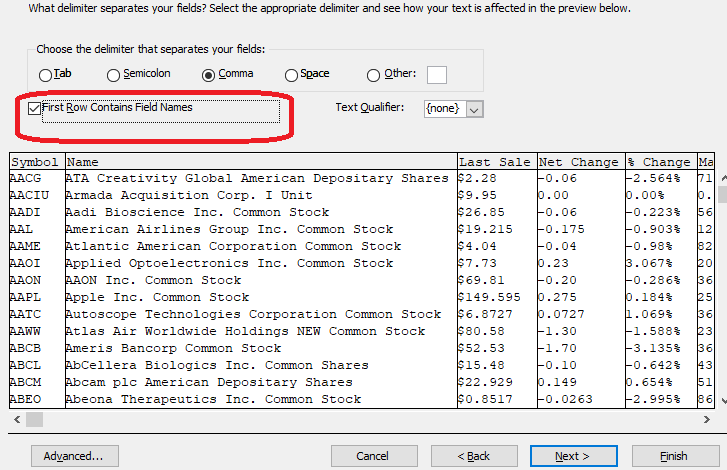Select the Space delimiter option
The width and height of the screenshot is (727, 470).
point(291,75)
